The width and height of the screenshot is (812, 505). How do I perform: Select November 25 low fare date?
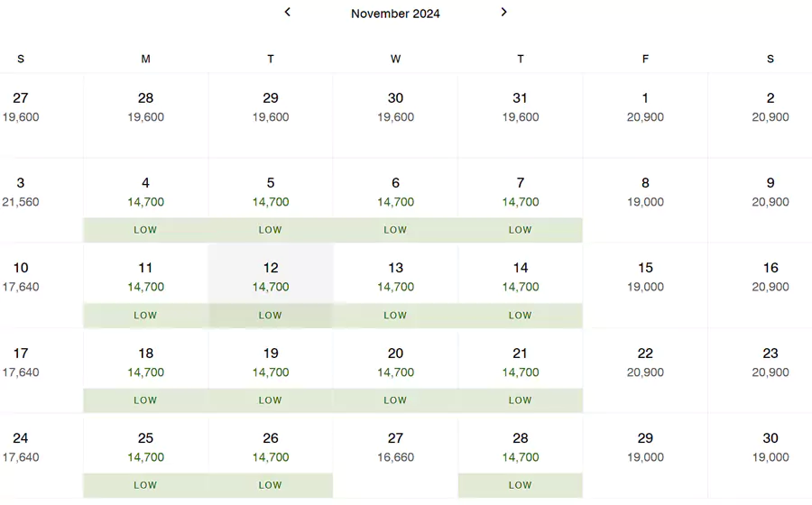pos(146,447)
